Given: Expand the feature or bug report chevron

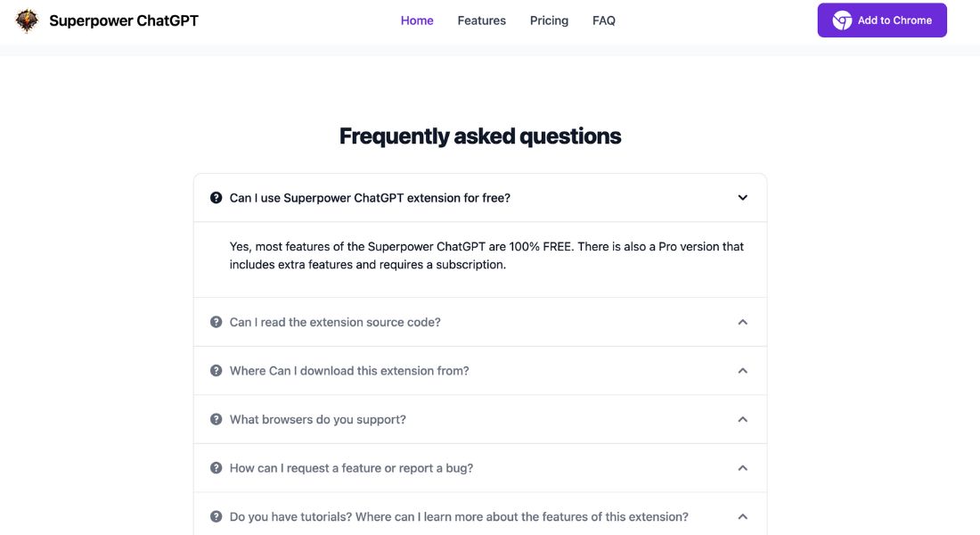Looking at the screenshot, I should [x=742, y=468].
